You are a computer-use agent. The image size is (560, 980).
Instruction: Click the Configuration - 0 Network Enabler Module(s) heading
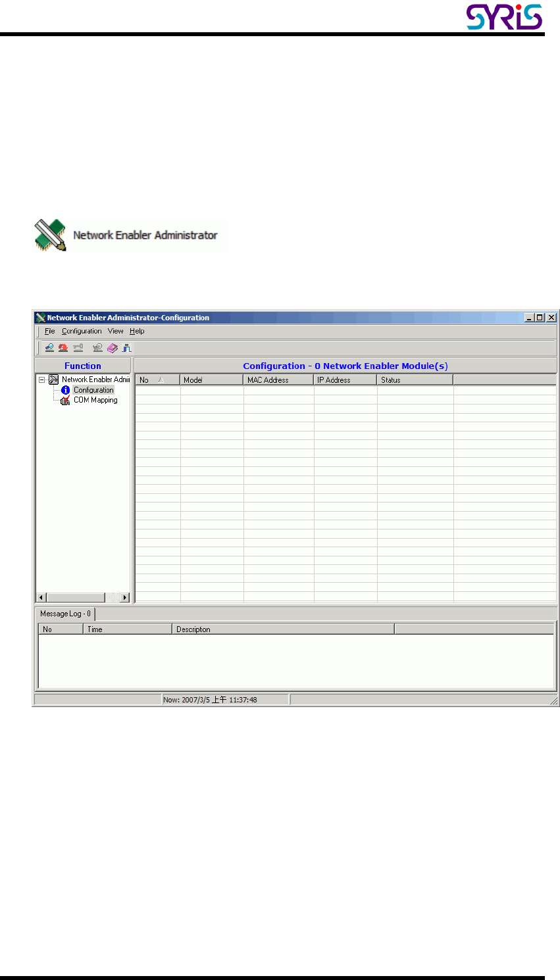[x=345, y=366]
